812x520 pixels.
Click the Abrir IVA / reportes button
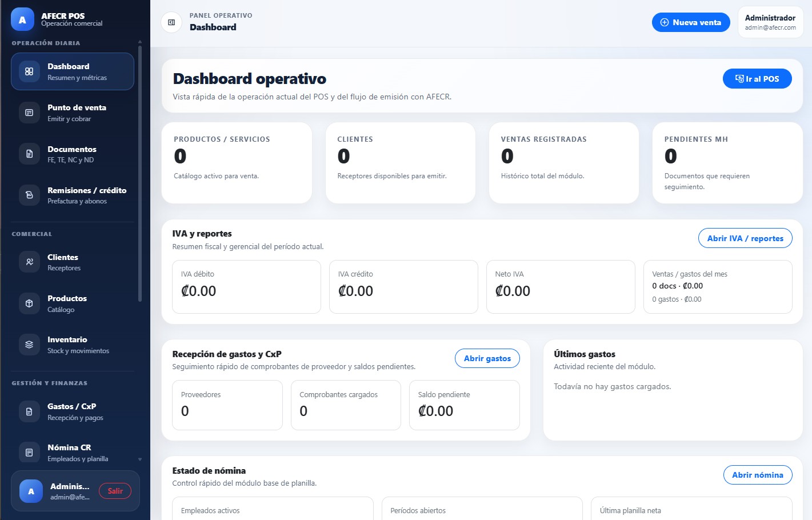(x=745, y=238)
